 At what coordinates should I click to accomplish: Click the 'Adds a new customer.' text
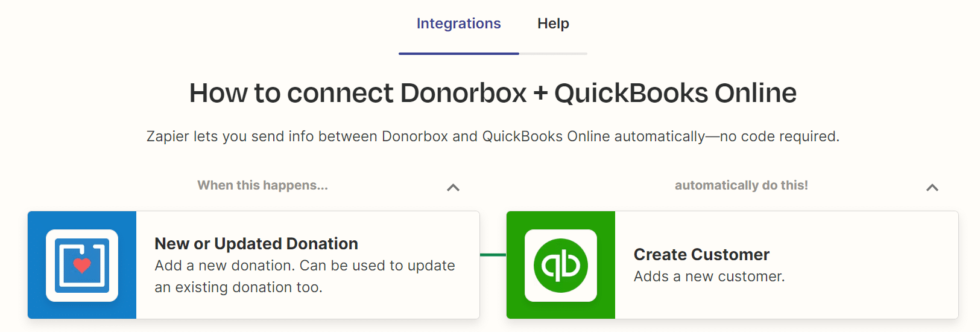pos(709,276)
